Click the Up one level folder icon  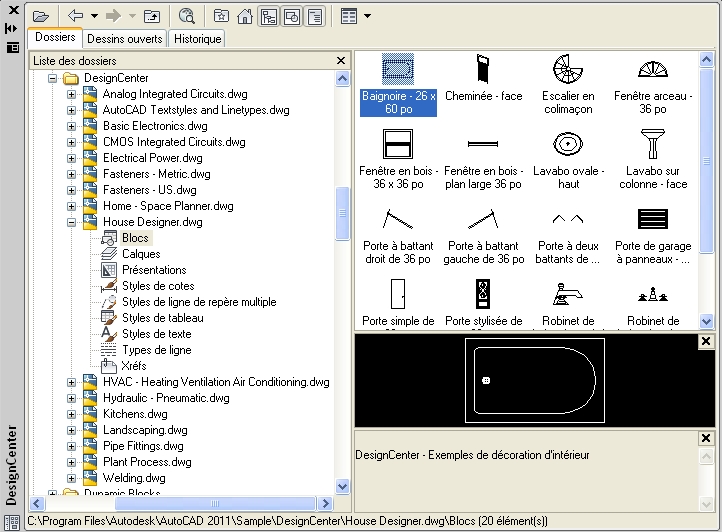tap(152, 16)
